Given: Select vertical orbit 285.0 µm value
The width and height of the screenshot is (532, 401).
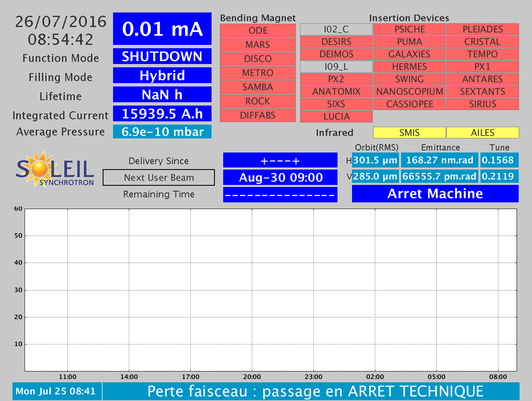Looking at the screenshot, I should click(x=375, y=176).
